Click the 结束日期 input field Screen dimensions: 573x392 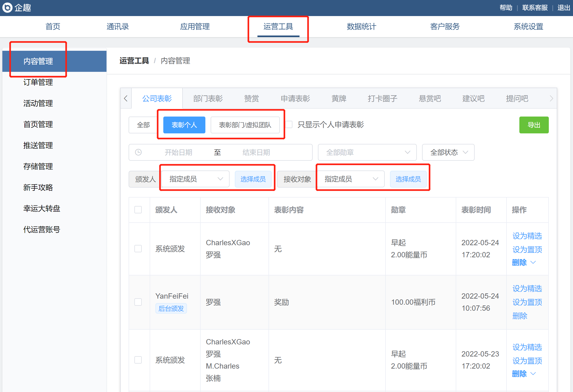click(256, 152)
